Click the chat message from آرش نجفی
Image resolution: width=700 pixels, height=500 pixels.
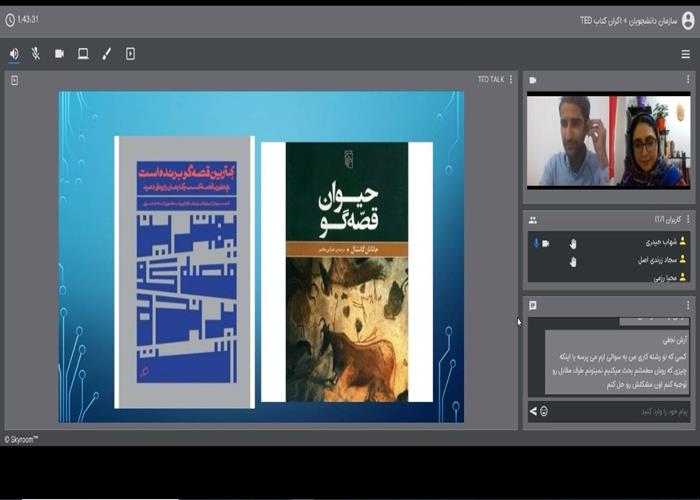point(617,362)
